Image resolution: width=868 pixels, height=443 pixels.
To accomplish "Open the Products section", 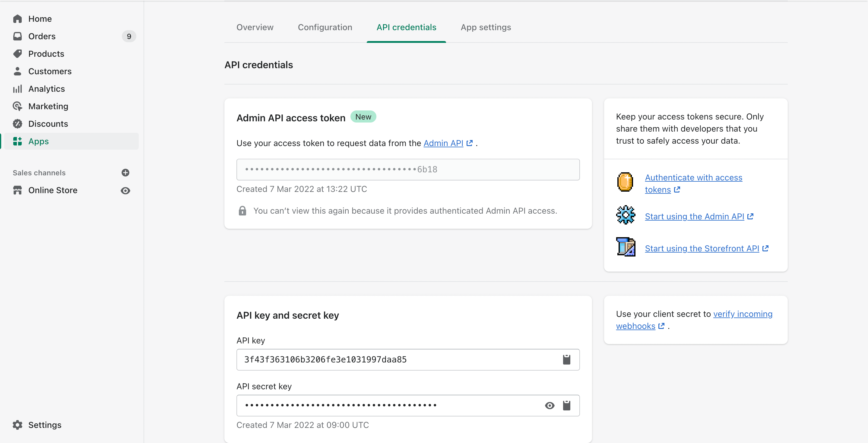I will coord(46,54).
